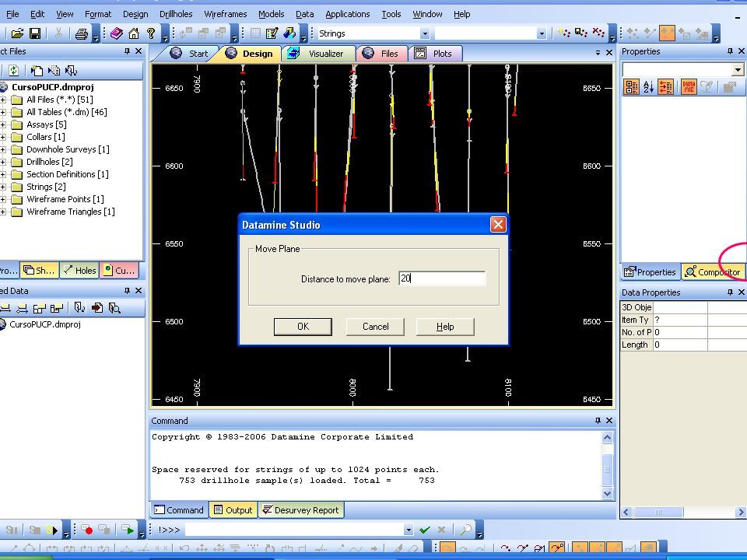Expand the All Files folder

(2, 100)
